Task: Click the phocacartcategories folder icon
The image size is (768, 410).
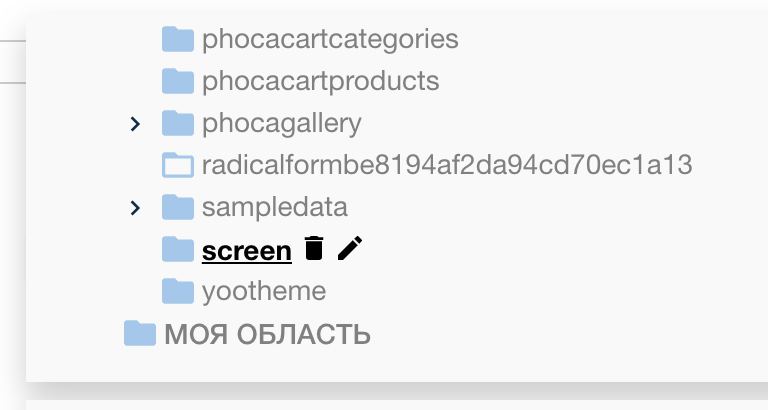Action: [177, 40]
